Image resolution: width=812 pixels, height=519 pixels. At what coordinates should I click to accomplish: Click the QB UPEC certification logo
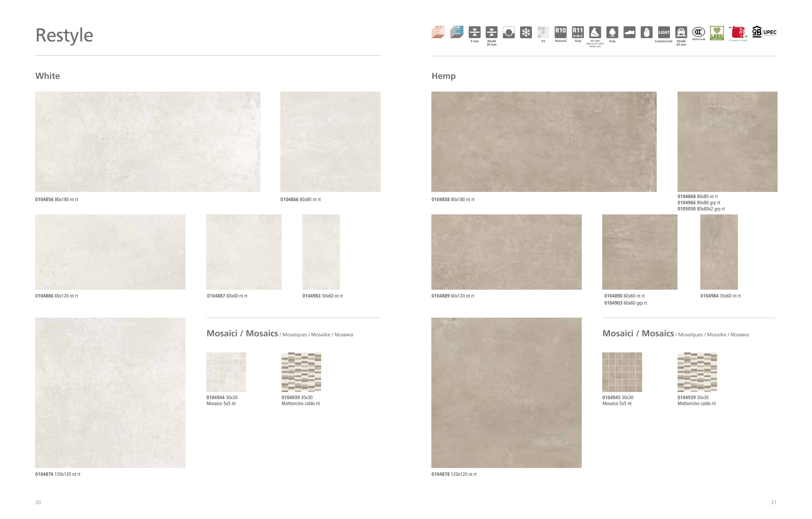(x=764, y=32)
